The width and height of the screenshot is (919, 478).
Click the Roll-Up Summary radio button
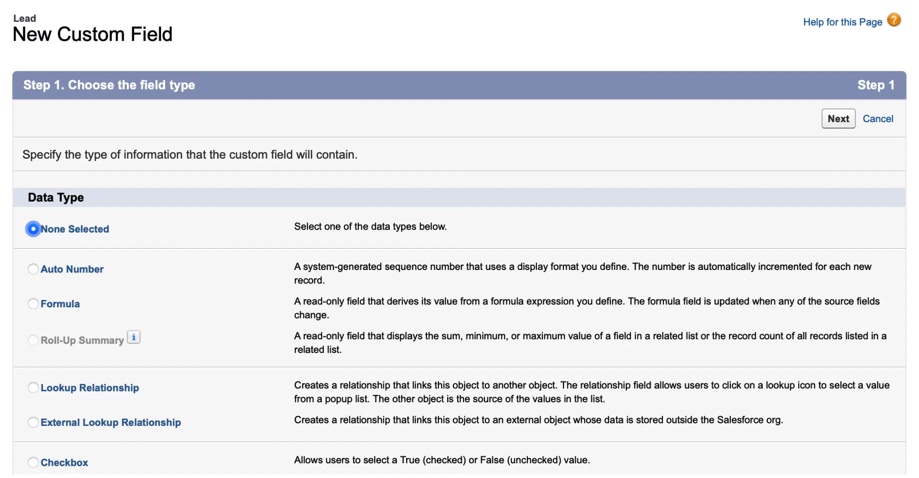33,340
